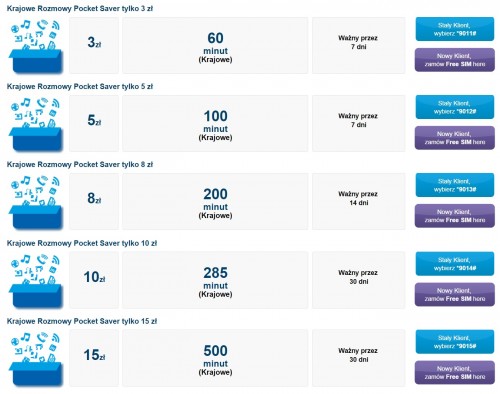This screenshot has width=500, height=394.
Task: Order Free SIM for the 3 zł plan
Action: tap(455, 60)
